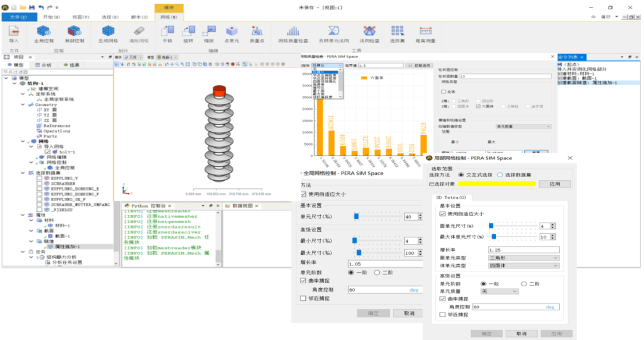
Task: Click the 增长率 field showing 1.25
Action: [524, 249]
